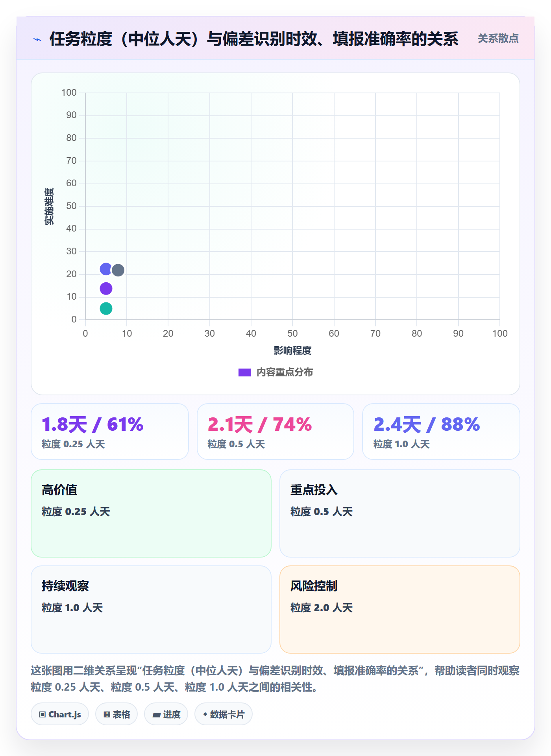551x756 pixels.
Task: Open the 1.8天 / 61% metric card
Action: pos(110,432)
